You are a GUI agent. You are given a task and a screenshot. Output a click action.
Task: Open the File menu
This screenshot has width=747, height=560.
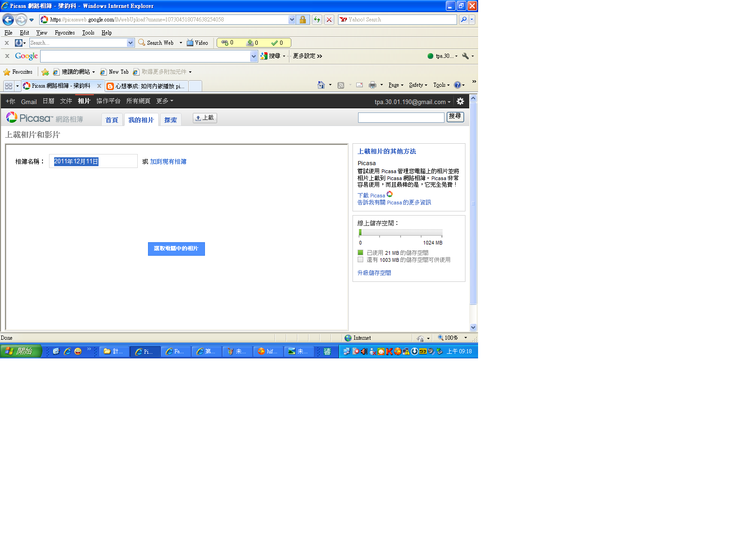[x=8, y=33]
